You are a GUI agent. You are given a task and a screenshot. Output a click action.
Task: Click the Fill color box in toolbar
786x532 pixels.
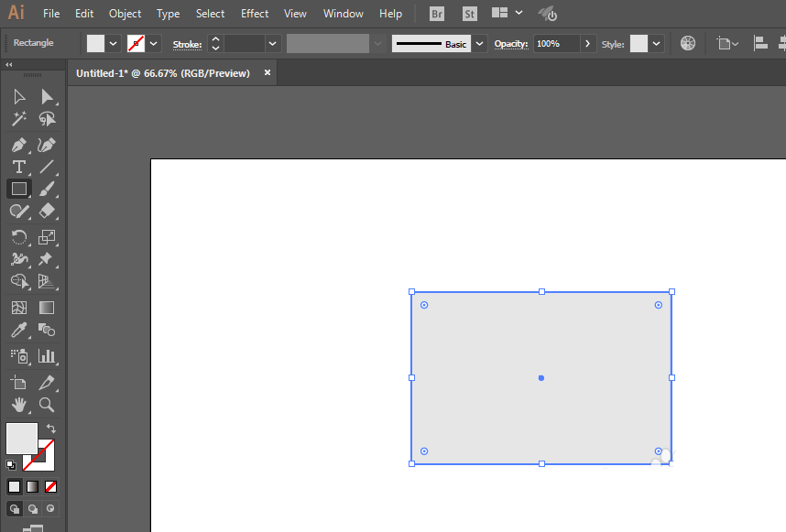[22, 439]
